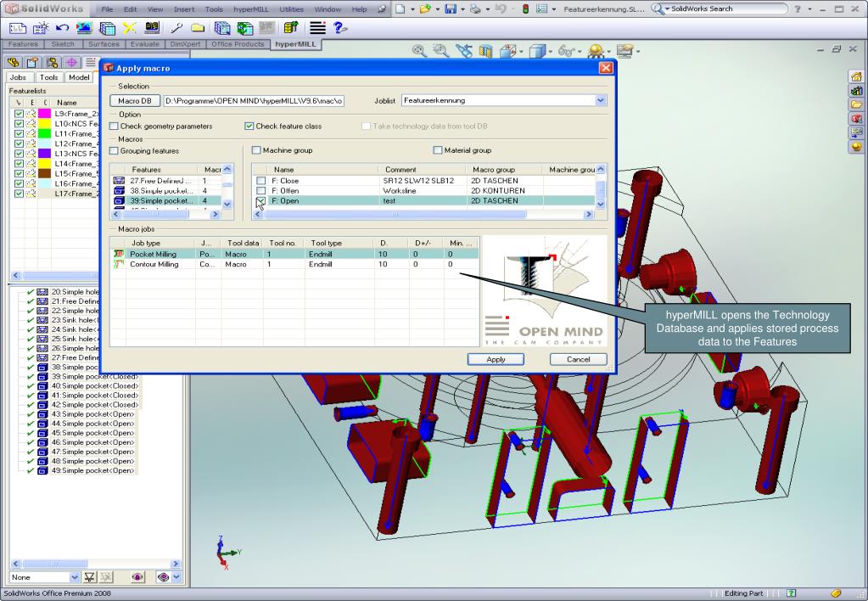Toggle visibility checkbox for L9<Frame_2 featurelist
Image resolution: width=868 pixels, height=601 pixels.
pos(19,114)
